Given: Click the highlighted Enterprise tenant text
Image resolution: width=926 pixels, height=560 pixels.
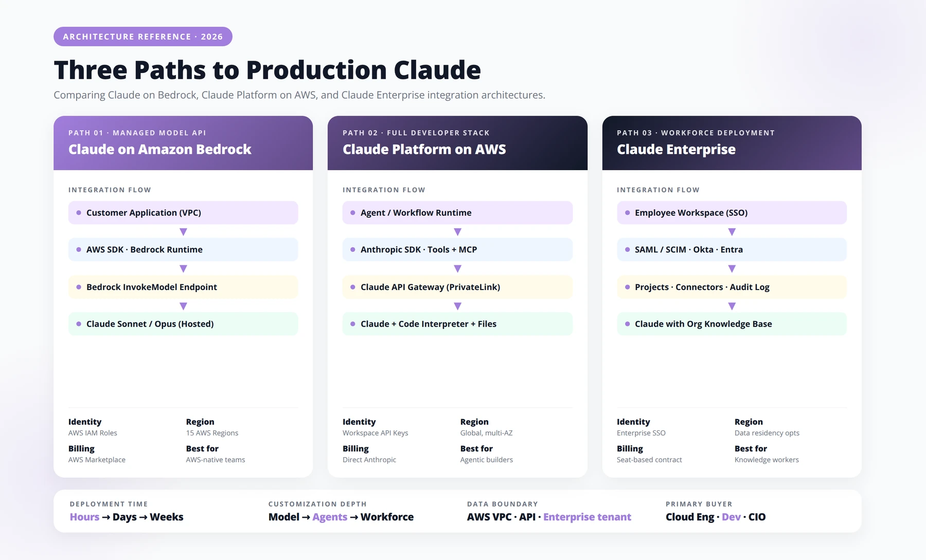Looking at the screenshot, I should [x=587, y=517].
